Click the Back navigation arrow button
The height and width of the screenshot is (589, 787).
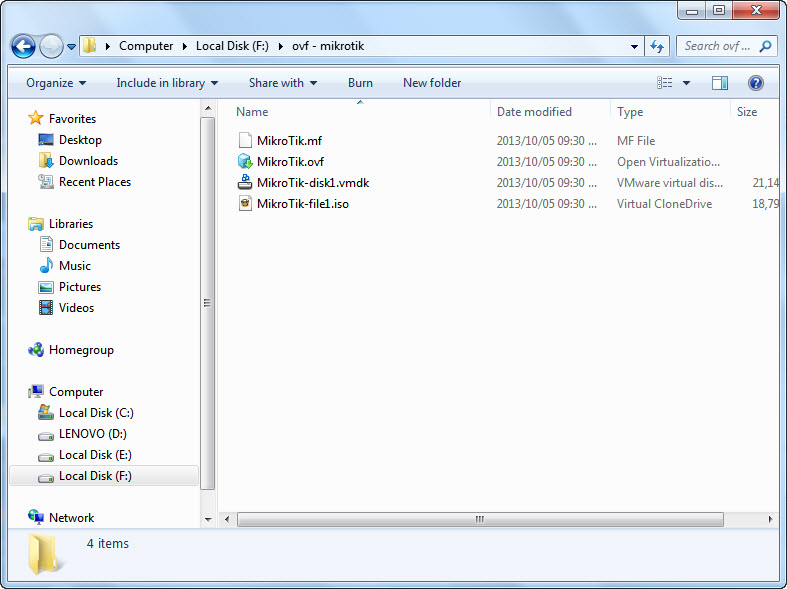[23, 46]
